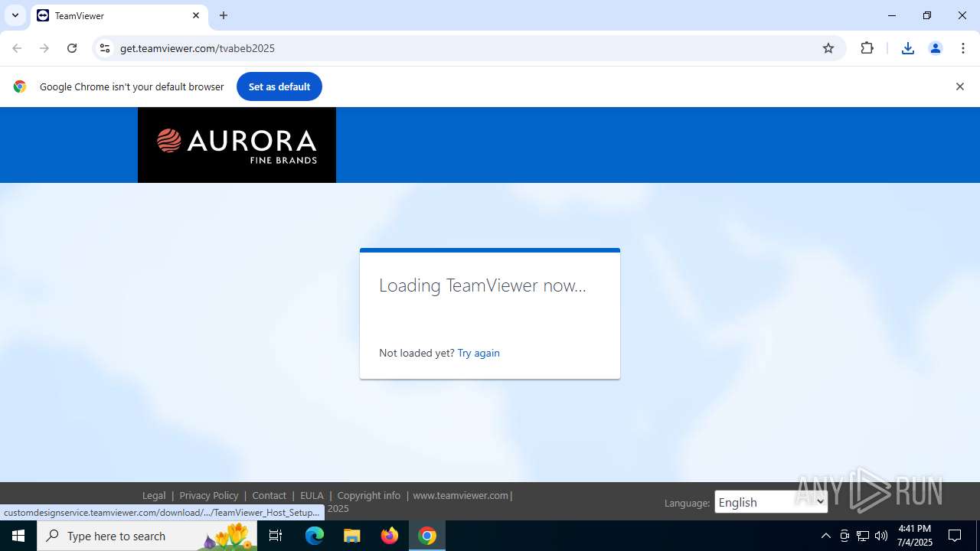Click the Aurora Fine Brands logo

click(x=237, y=145)
